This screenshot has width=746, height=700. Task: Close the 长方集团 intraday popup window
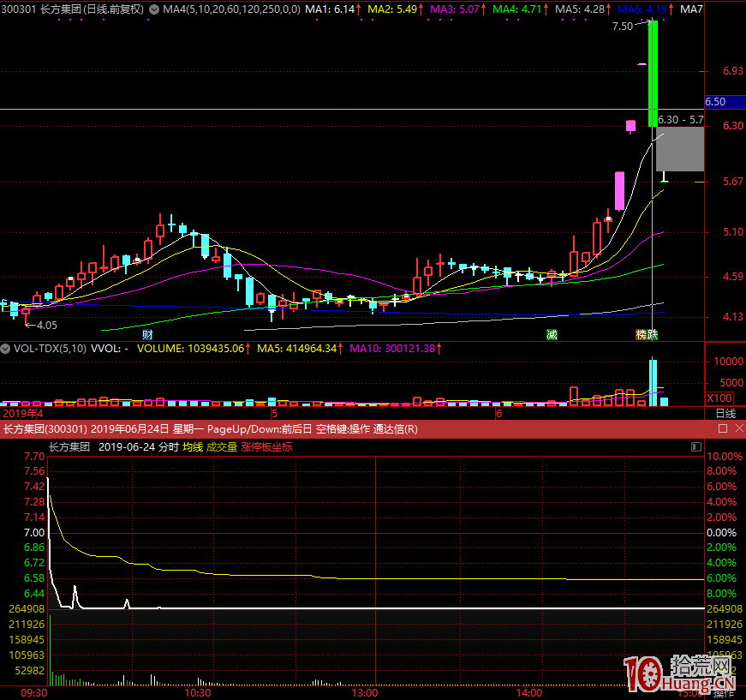[x=739, y=428]
